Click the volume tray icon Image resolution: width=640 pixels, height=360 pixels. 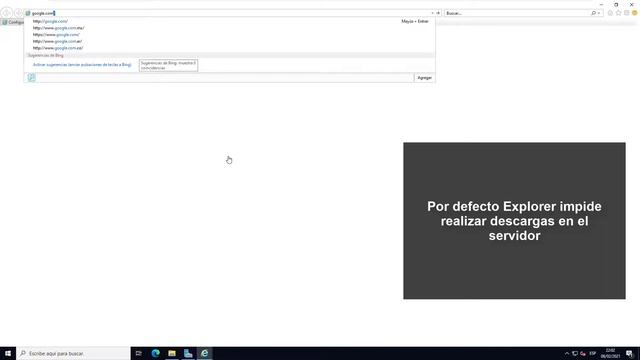(x=583, y=353)
